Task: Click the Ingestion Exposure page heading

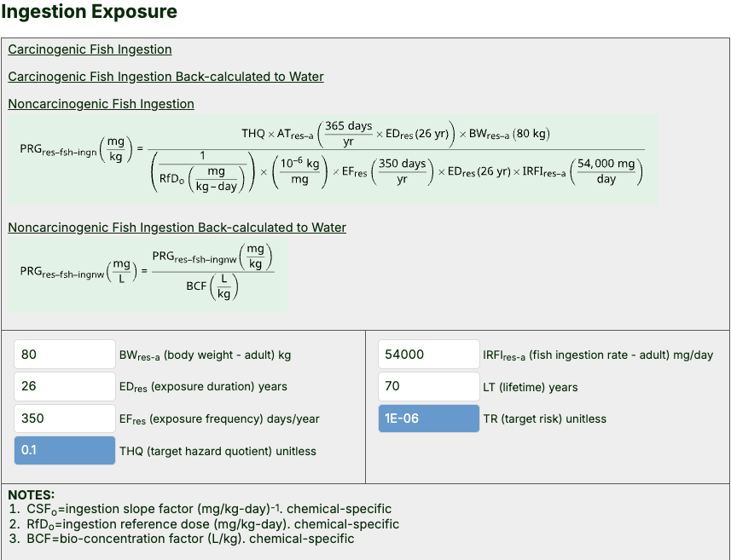Action: click(x=89, y=12)
